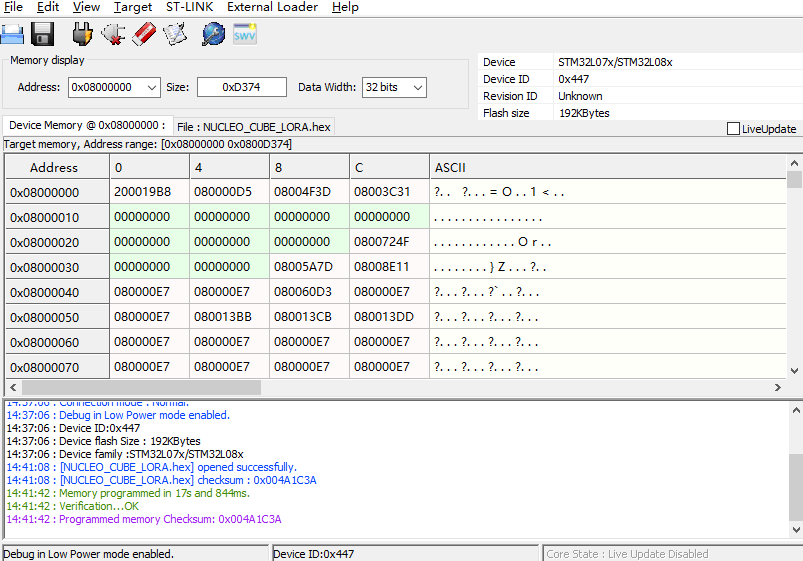Click the Full chip erase icon
Viewport: 803px width, 561px height.
tap(144, 34)
